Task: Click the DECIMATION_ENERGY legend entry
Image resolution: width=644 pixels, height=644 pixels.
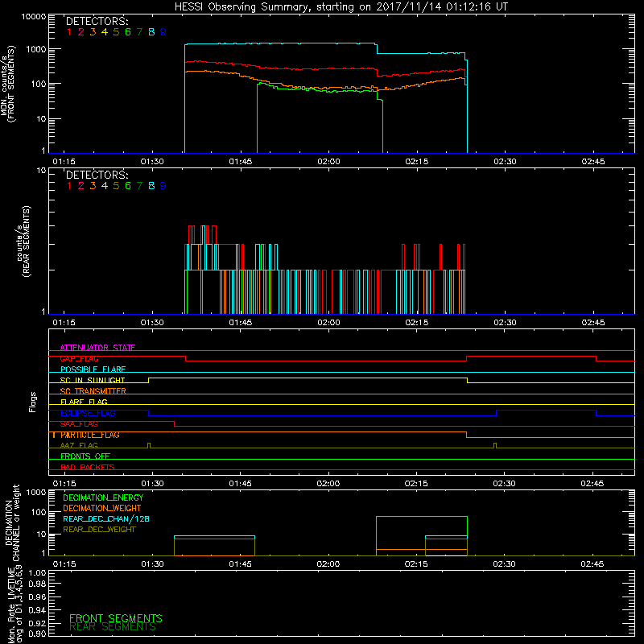Action: click(103, 497)
